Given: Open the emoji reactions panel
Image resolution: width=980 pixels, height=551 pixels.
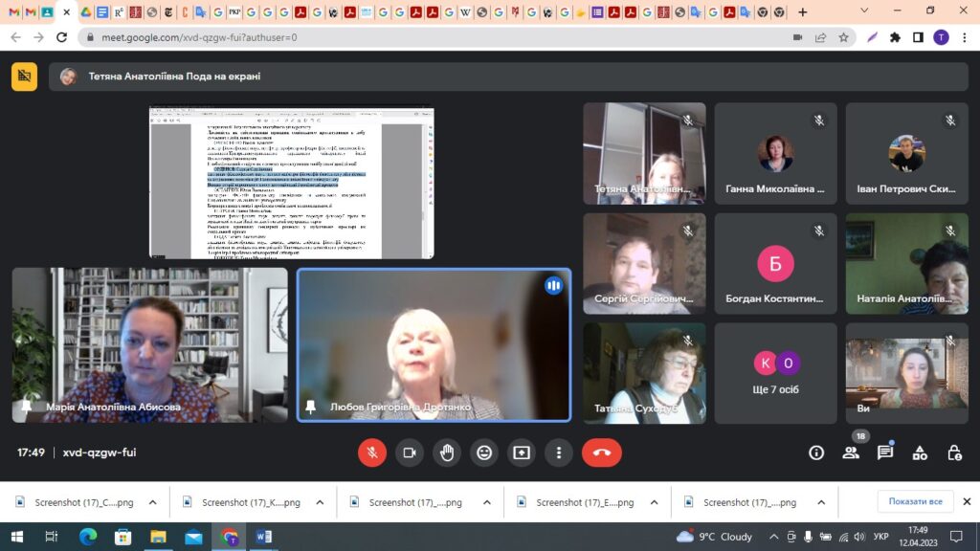Looking at the screenshot, I should coord(484,452).
